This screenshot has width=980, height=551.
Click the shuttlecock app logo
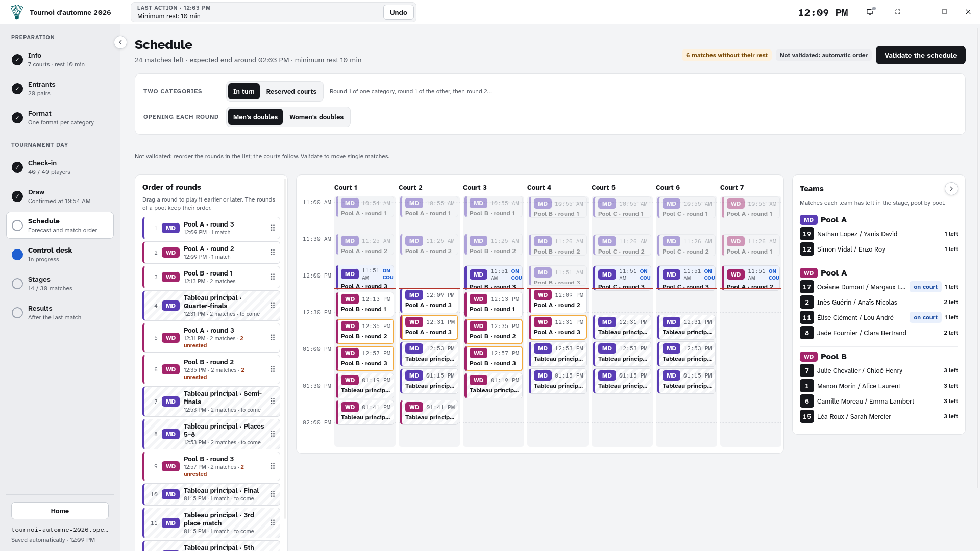[x=17, y=12]
